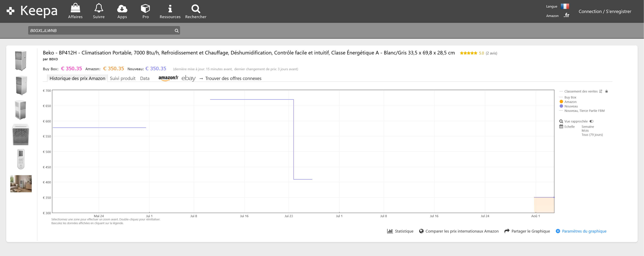Viewport: 644px width, 256px height.
Task: Click the € 700 y-axis label
Action: [x=47, y=91]
